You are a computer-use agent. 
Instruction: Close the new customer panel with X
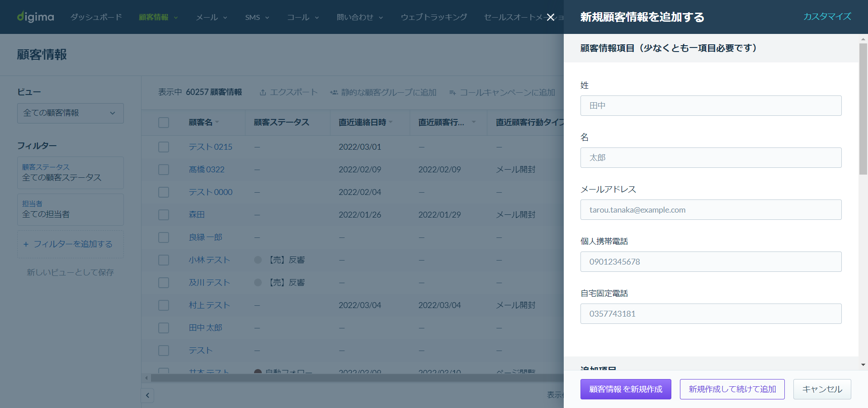tap(550, 17)
